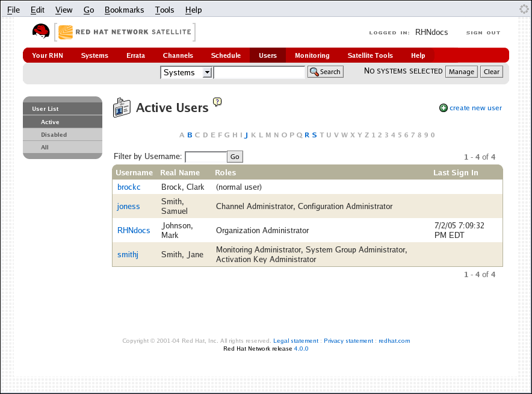The height and width of the screenshot is (394, 532).
Task: Click the Clear selected systems button
Action: (x=491, y=72)
